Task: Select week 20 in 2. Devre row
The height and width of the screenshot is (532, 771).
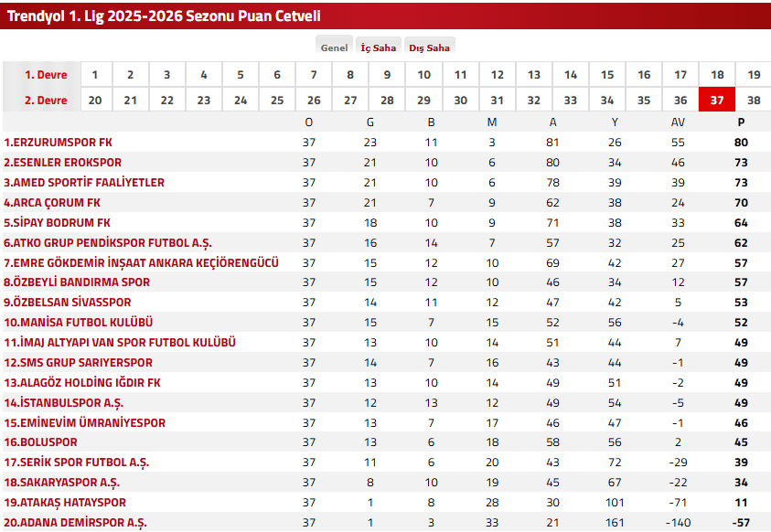Action: coord(94,101)
